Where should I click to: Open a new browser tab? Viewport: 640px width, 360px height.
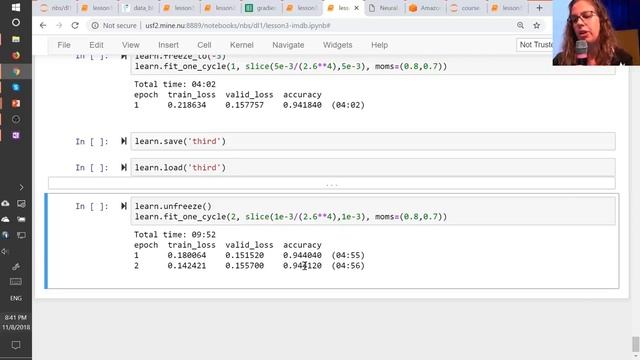click(x=539, y=8)
